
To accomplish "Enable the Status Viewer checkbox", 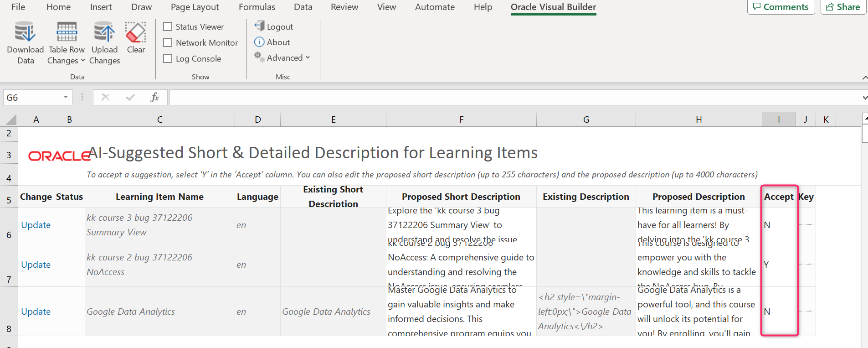I will tap(168, 27).
